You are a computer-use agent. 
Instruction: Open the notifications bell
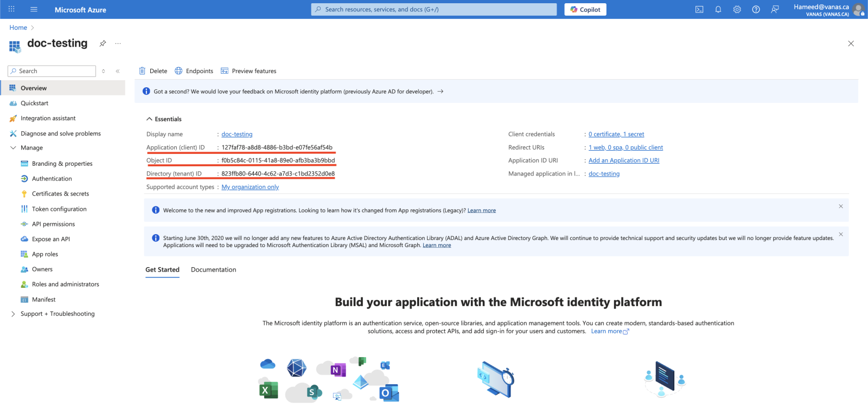click(x=718, y=9)
